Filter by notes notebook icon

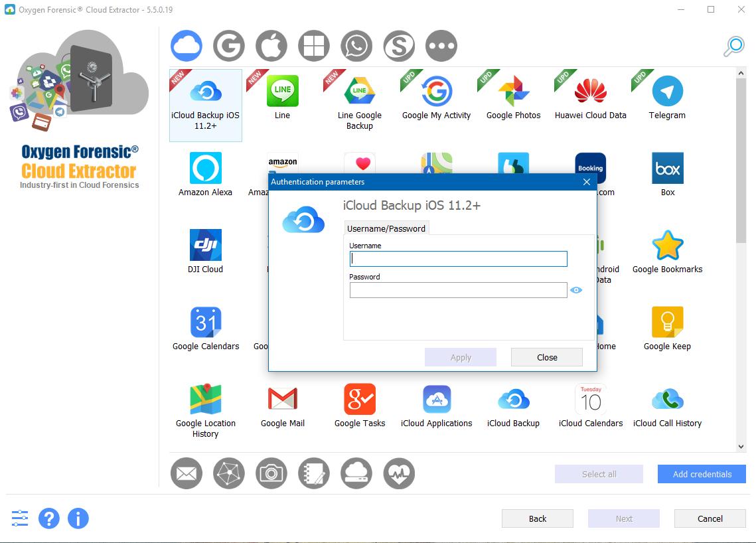313,473
